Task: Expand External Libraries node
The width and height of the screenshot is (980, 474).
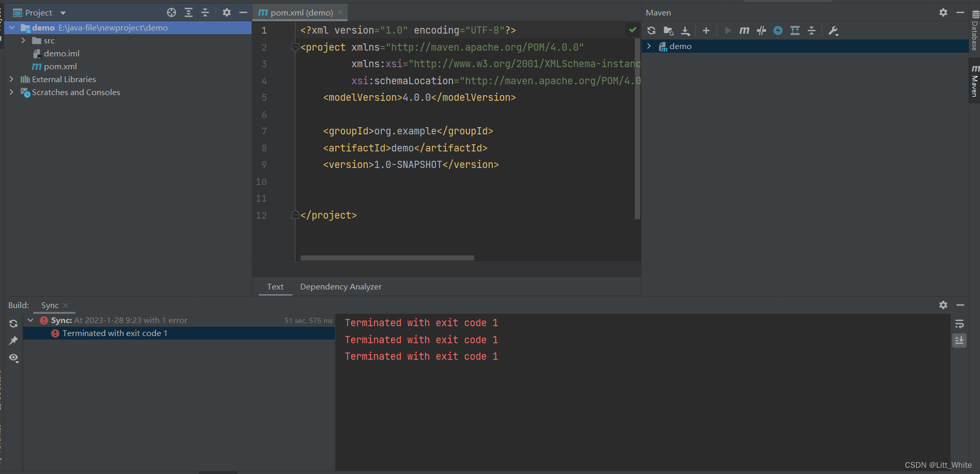Action: [x=11, y=79]
